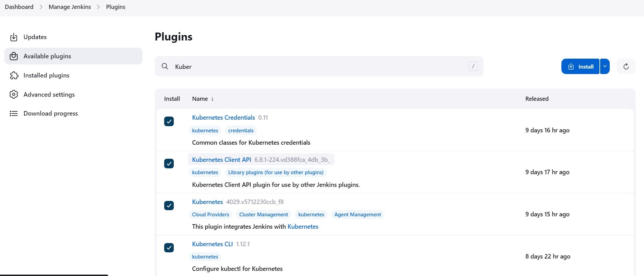Click the Advanced settings gear icon
This screenshot has width=644, height=276.
14,94
